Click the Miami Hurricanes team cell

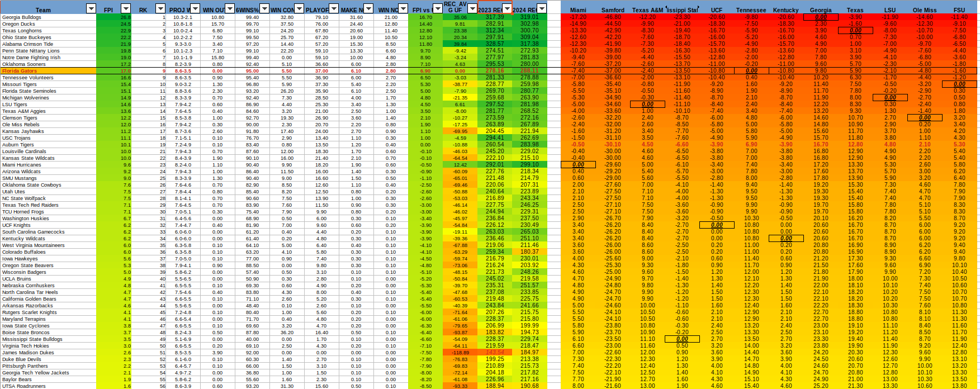48,165
